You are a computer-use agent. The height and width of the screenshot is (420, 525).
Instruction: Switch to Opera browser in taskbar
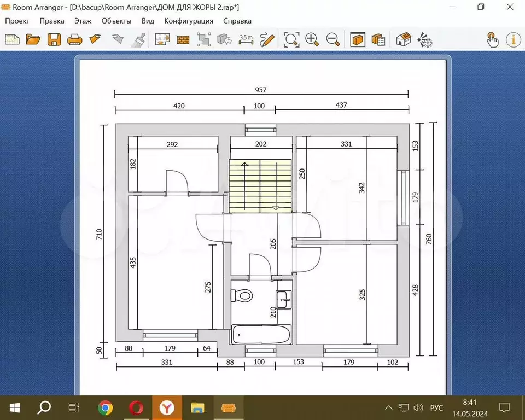(136, 407)
